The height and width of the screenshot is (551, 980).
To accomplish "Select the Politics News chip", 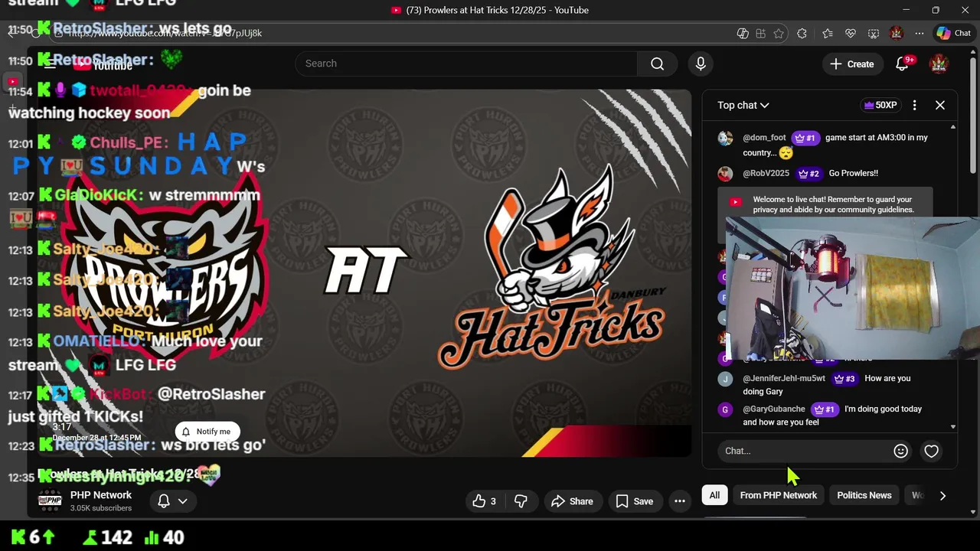I will 864,495.
